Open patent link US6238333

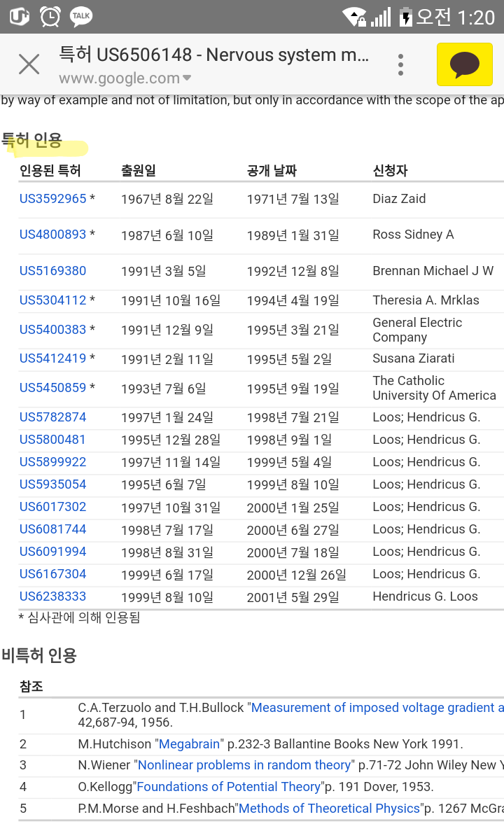pos(52,596)
